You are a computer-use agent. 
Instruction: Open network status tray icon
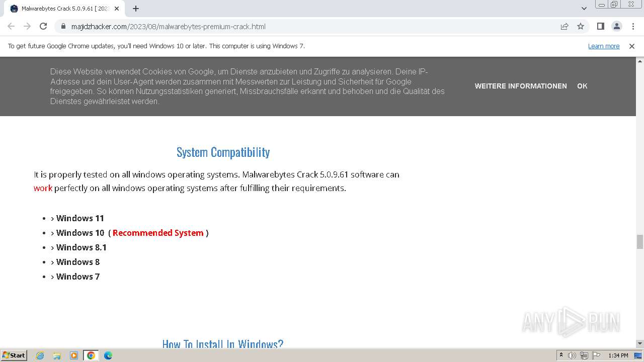coord(584,355)
